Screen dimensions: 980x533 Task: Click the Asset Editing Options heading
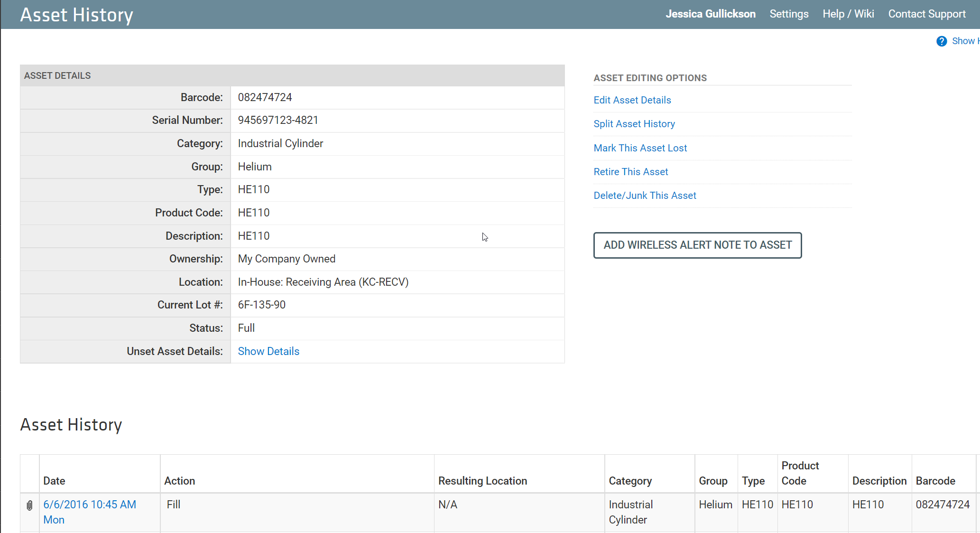[x=650, y=78]
